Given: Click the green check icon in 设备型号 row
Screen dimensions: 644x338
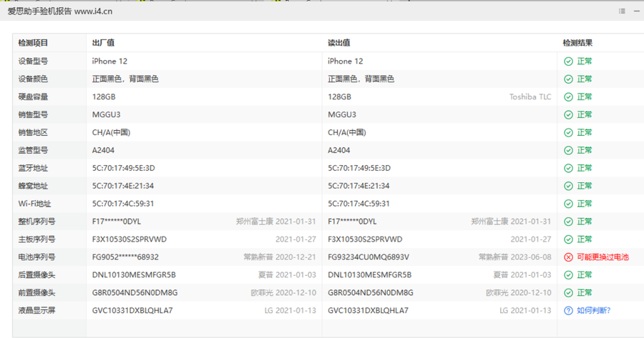Looking at the screenshot, I should click(x=568, y=61).
